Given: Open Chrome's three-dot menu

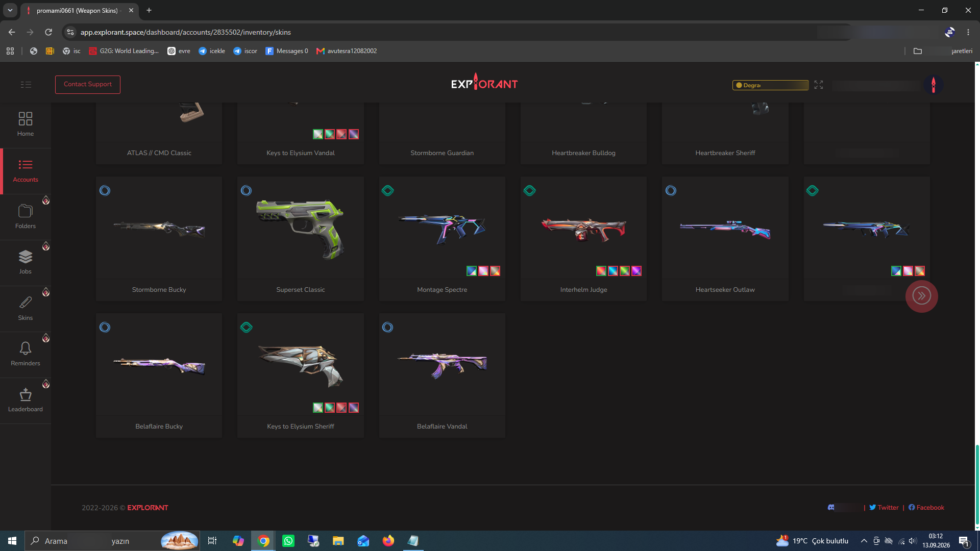Looking at the screenshot, I should coord(968,32).
